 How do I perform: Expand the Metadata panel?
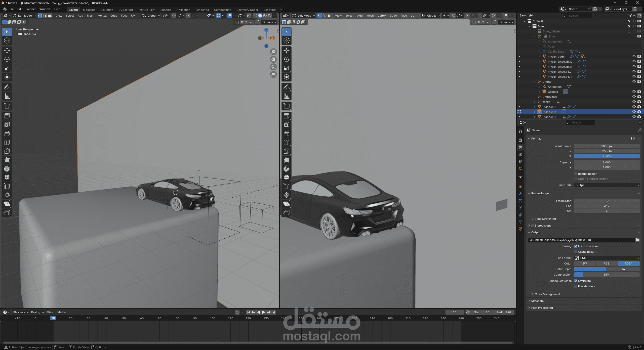(537, 301)
